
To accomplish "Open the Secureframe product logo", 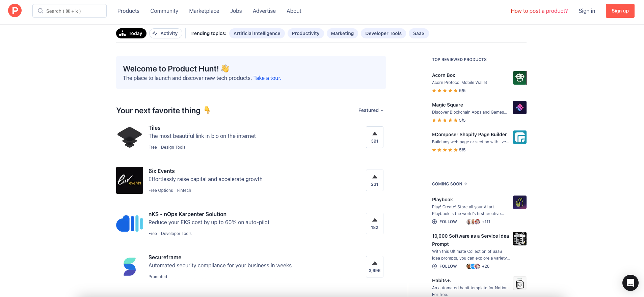I will click(130, 267).
